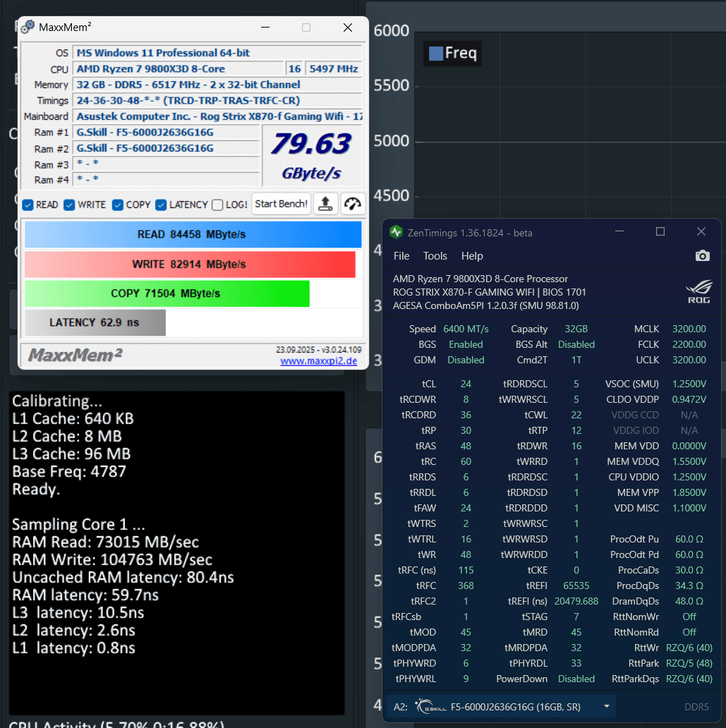Open the Help menu in ZenTimings

pyautogui.click(x=472, y=256)
